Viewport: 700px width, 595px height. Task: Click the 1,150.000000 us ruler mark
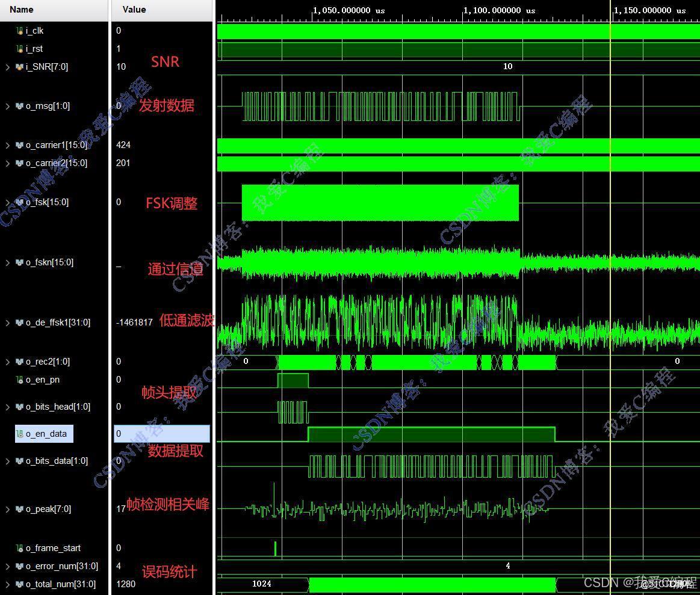(x=649, y=10)
